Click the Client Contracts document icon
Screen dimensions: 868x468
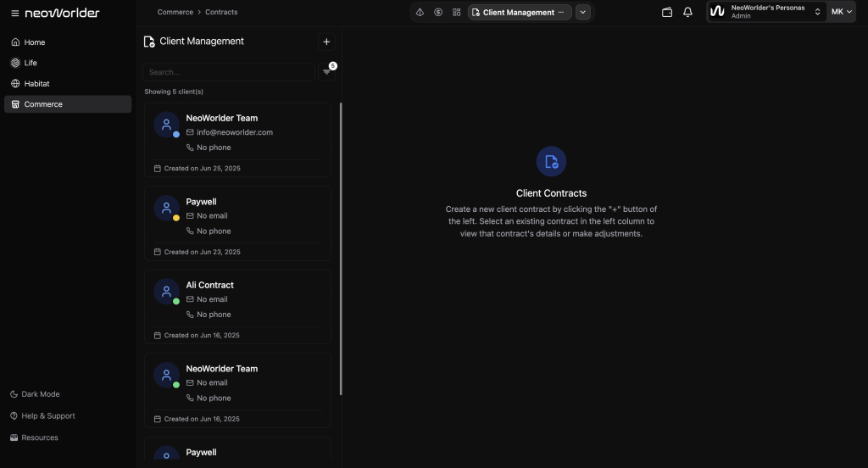551,161
